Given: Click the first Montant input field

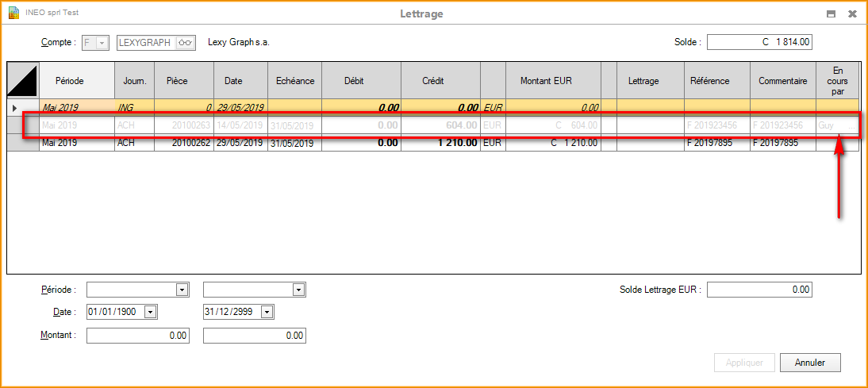Looking at the screenshot, I should coord(138,336).
